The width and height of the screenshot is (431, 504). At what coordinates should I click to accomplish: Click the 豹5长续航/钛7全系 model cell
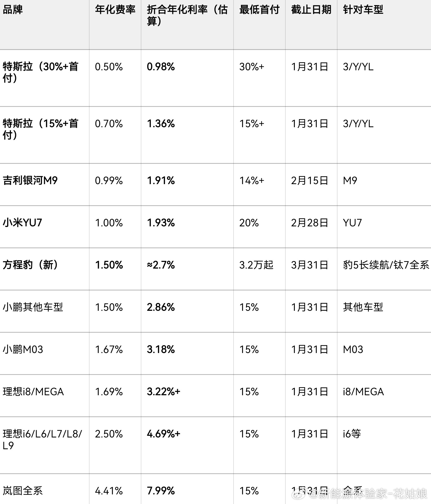pyautogui.click(x=386, y=265)
